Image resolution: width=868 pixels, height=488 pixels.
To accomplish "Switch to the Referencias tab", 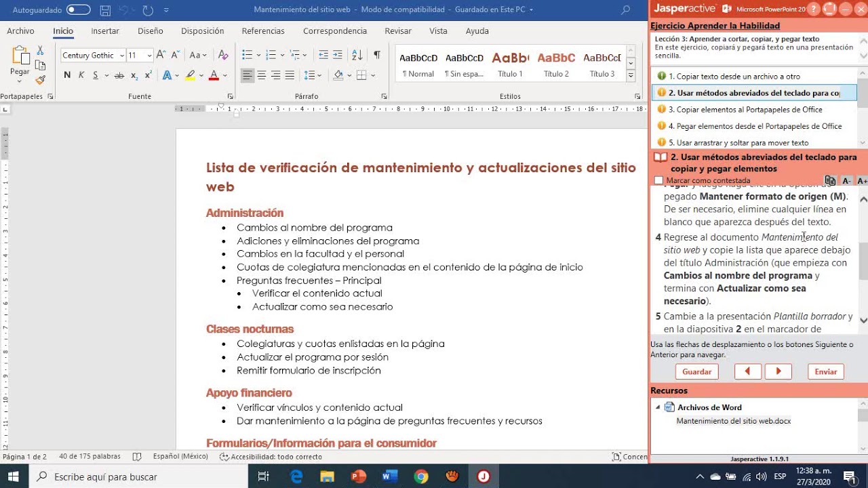I will 263,31.
